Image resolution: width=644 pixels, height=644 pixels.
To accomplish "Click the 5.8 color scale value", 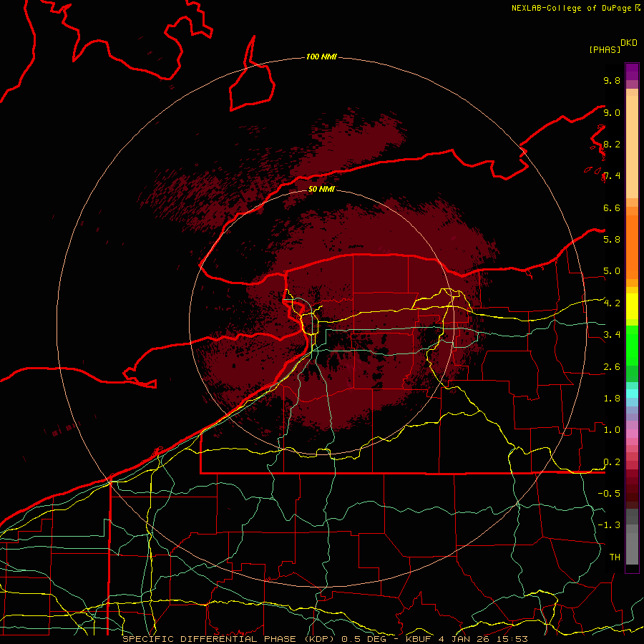I will 612,240.
